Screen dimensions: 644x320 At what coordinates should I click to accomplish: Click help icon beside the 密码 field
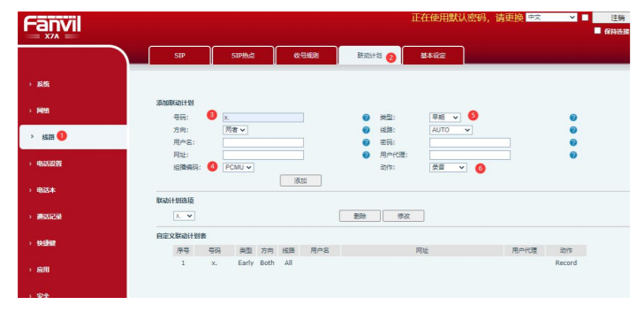pos(573,142)
